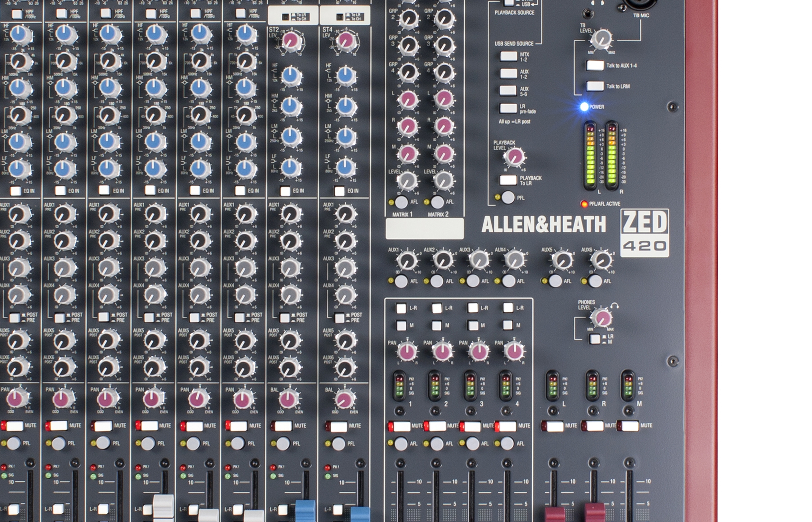Screen dimensions: 812x522
Task: Click the AUX1 master level knob
Action: coord(407,260)
